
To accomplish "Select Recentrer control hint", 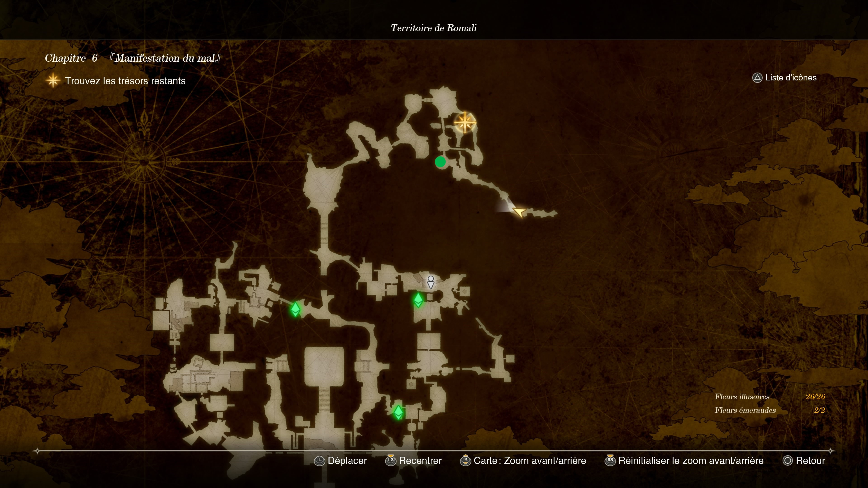I will 413,460.
